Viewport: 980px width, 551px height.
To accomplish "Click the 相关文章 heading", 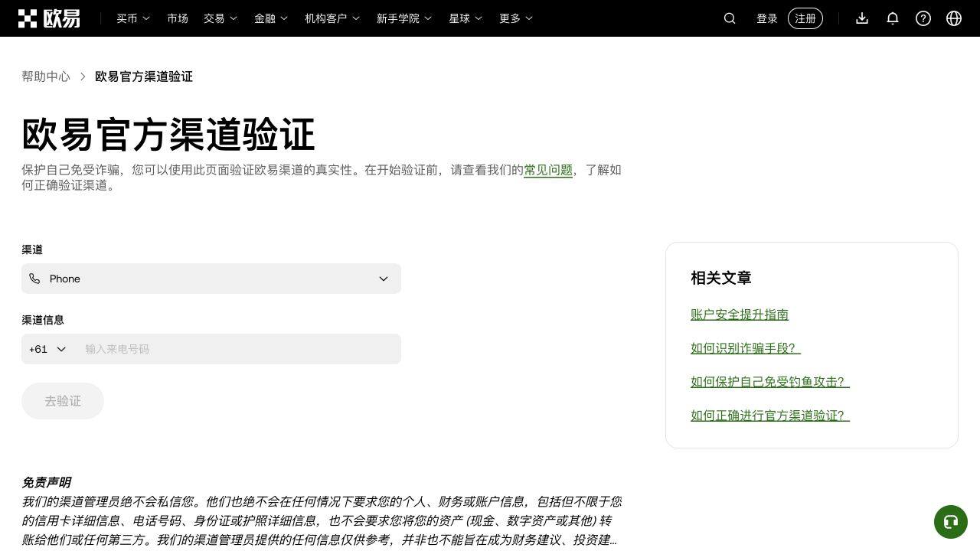I will (721, 278).
